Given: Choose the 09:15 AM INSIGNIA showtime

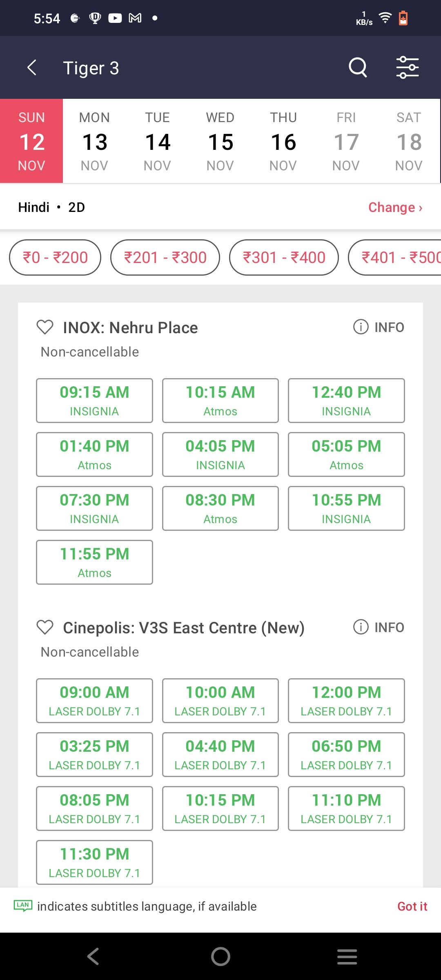Looking at the screenshot, I should click(x=94, y=401).
